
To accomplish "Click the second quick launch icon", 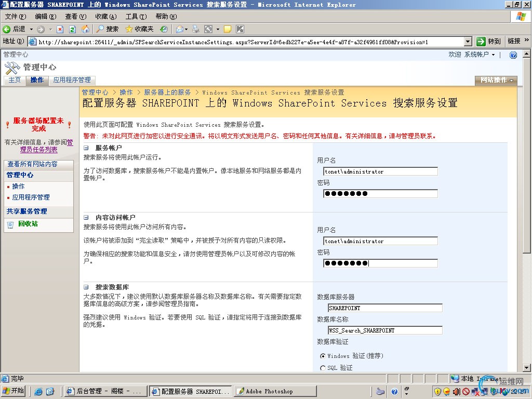I will point(50,392).
